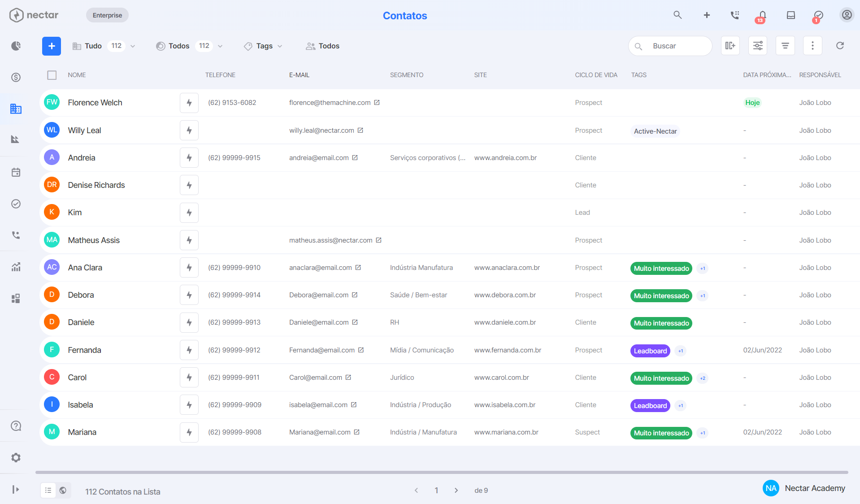Image resolution: width=860 pixels, height=504 pixels.
Task: Open the advanced filters sliders icon
Action: pos(758,46)
